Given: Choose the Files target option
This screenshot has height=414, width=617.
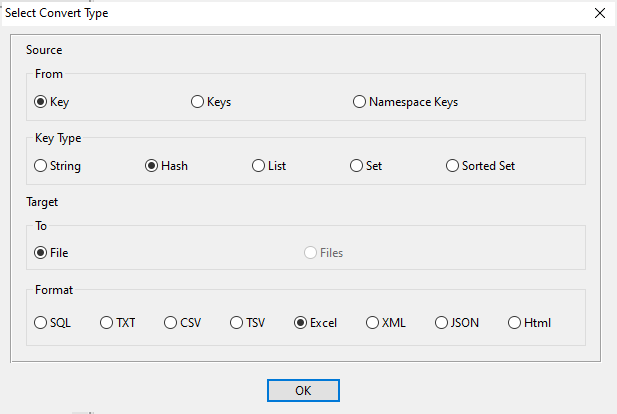Looking at the screenshot, I should click(311, 253).
